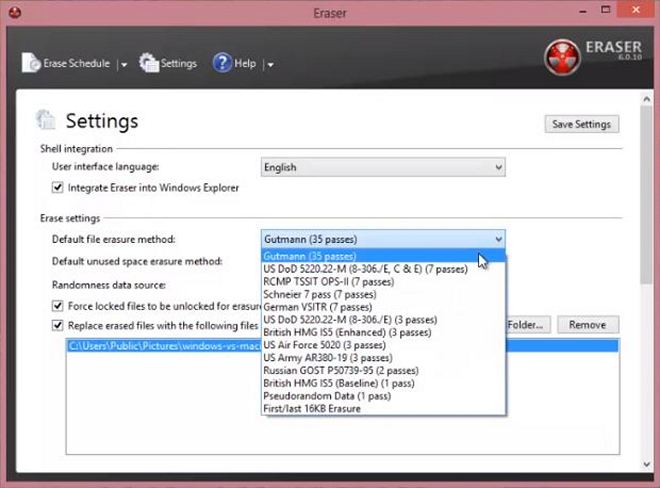Open the Erase Schedule toolbar item

tap(66, 63)
